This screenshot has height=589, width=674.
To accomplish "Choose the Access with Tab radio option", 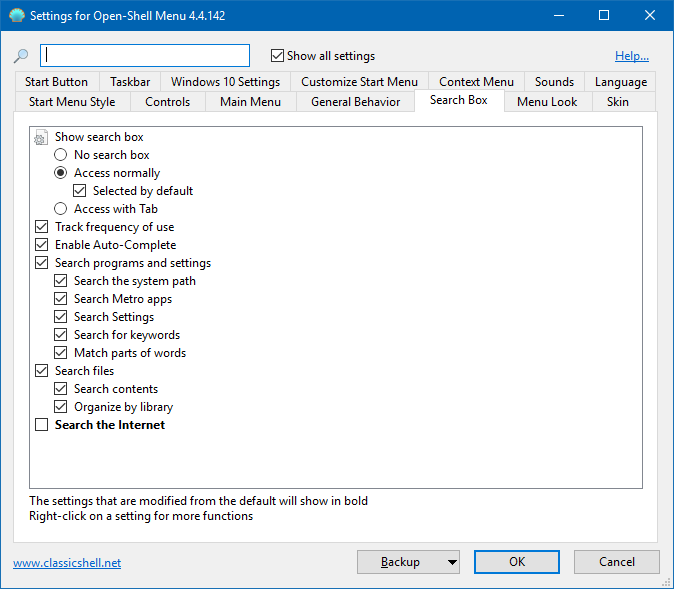I will point(61,209).
